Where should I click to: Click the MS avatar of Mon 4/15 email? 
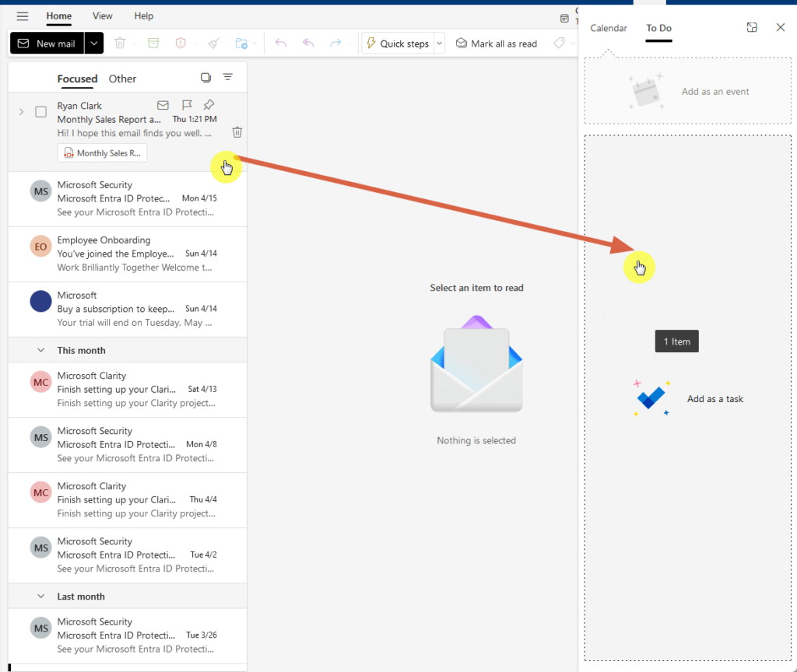coord(41,191)
